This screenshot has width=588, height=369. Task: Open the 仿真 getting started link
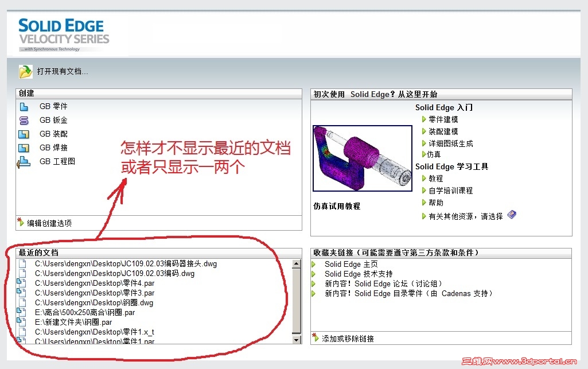[x=434, y=154]
